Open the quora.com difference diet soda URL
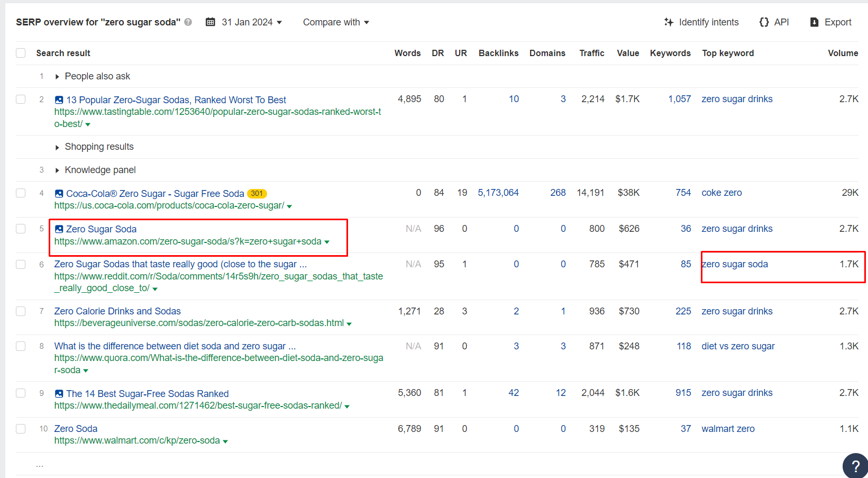 tap(218, 364)
